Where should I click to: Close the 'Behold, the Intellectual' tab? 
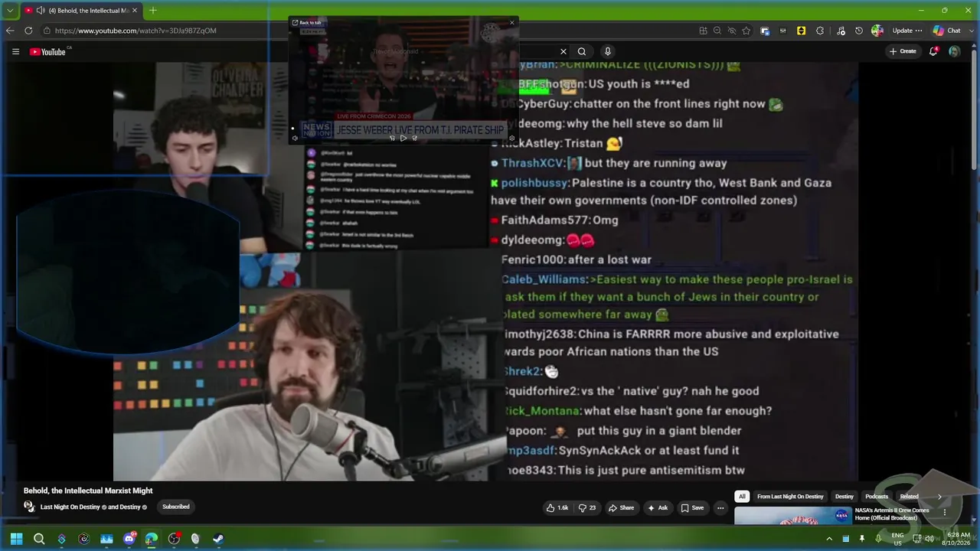tap(135, 10)
